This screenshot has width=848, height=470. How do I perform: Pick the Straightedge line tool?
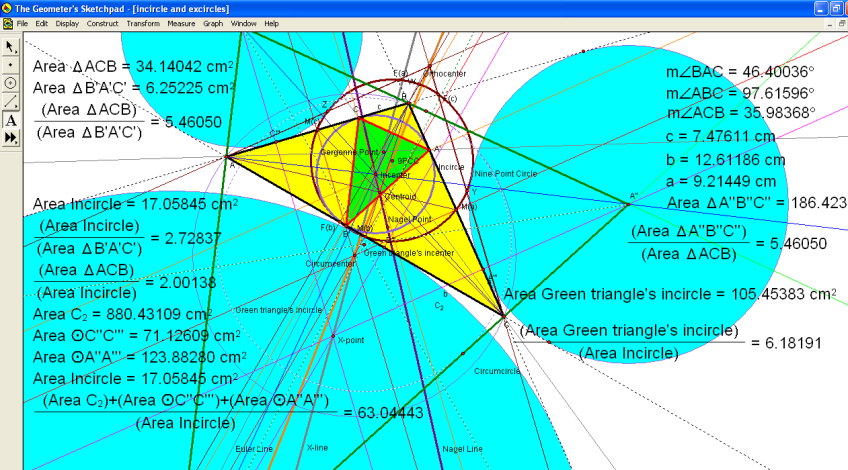[x=10, y=102]
